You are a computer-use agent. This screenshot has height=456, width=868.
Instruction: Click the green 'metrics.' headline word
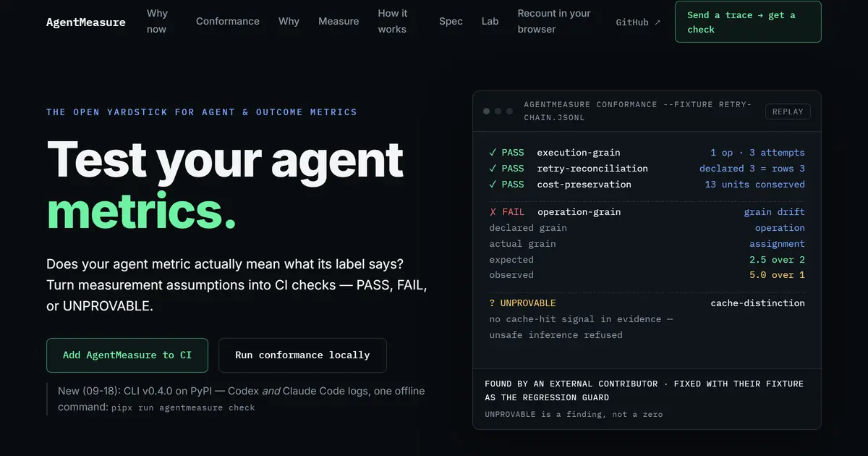pos(141,211)
